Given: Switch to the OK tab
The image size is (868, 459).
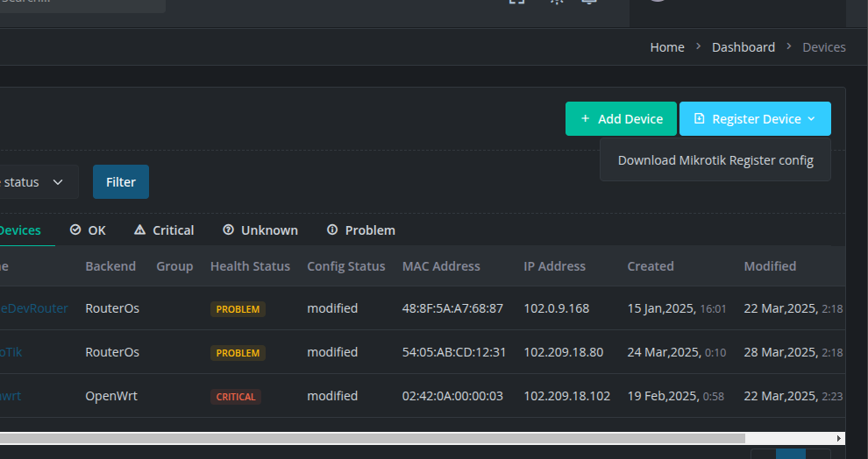Looking at the screenshot, I should (x=88, y=230).
